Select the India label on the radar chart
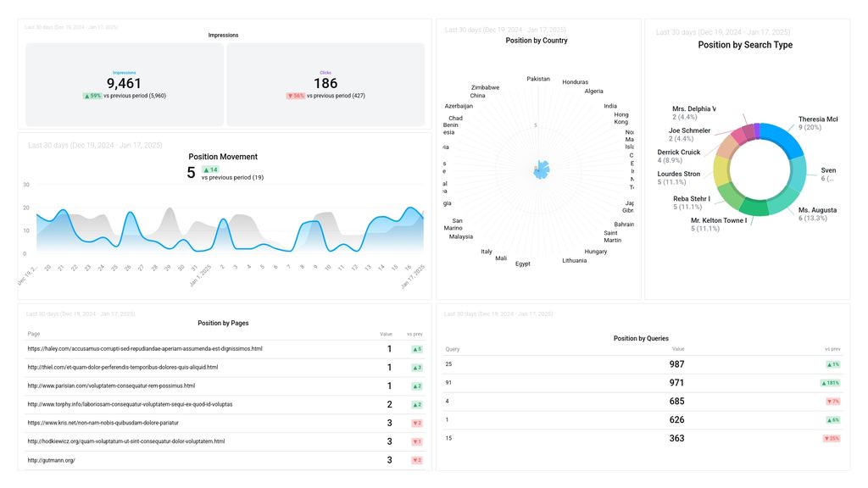Image resolution: width=868 pixels, height=488 pixels. [610, 106]
